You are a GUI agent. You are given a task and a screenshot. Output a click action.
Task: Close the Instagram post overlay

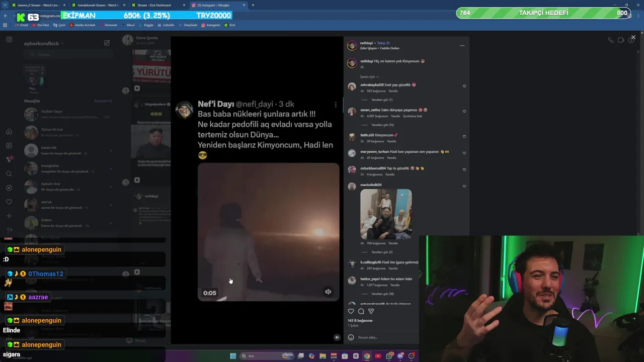click(633, 37)
